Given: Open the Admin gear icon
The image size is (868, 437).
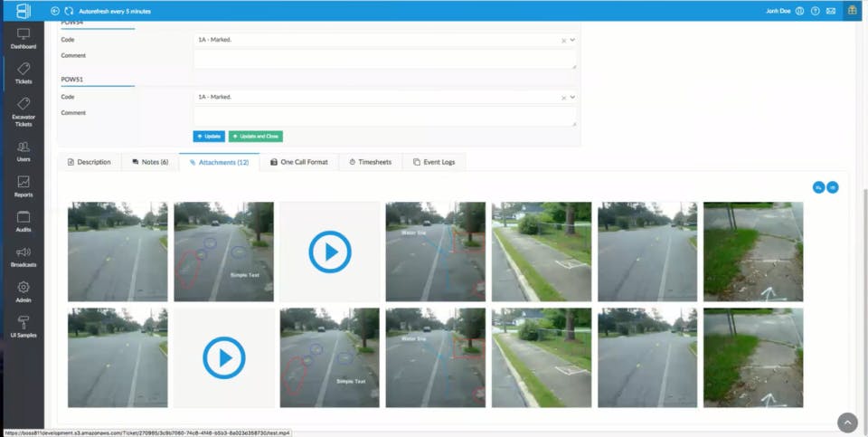Looking at the screenshot, I should click(x=24, y=287).
